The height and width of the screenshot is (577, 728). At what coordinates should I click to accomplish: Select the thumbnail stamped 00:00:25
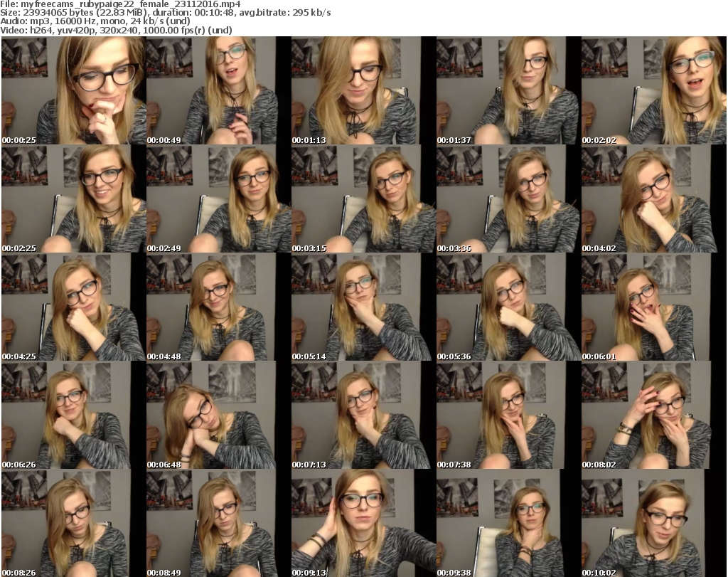tap(74, 90)
